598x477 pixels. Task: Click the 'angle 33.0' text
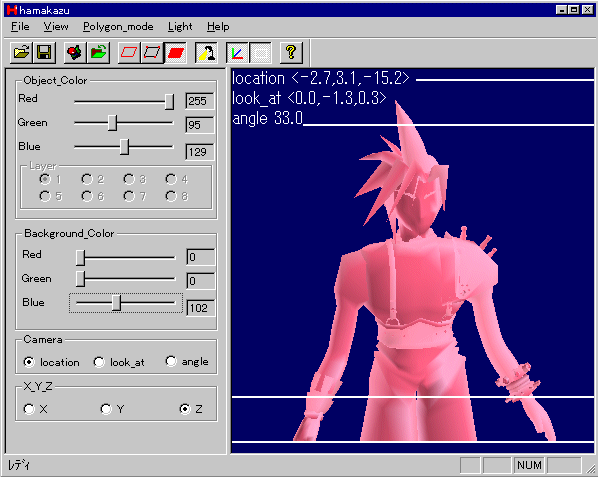[x=267, y=118]
